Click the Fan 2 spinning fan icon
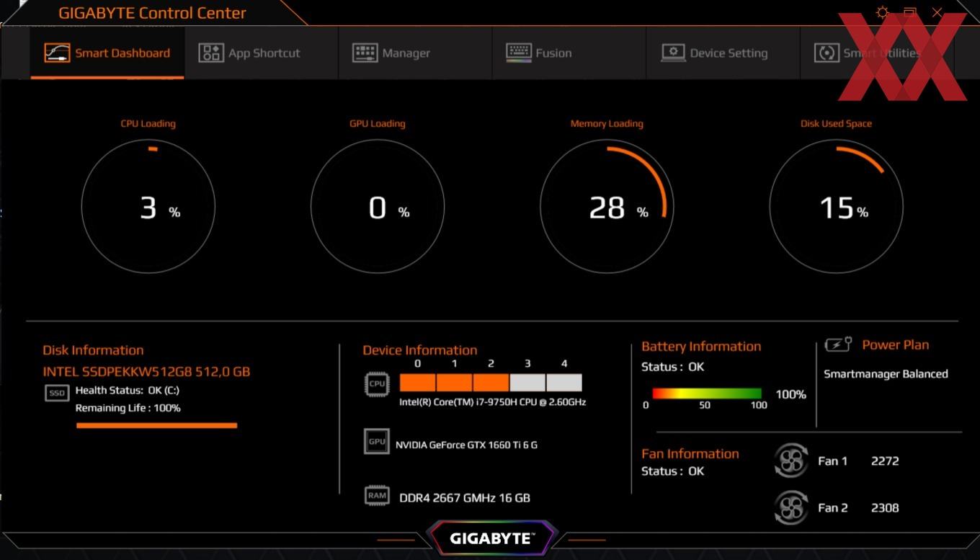980x560 pixels. [x=790, y=507]
